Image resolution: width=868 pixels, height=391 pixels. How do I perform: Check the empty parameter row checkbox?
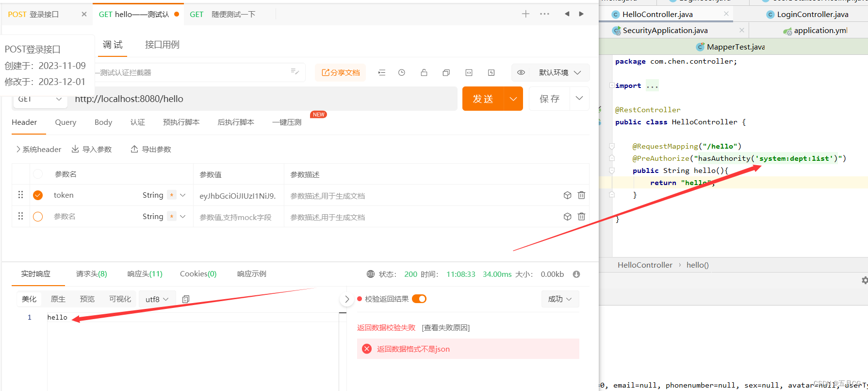coord(38,217)
